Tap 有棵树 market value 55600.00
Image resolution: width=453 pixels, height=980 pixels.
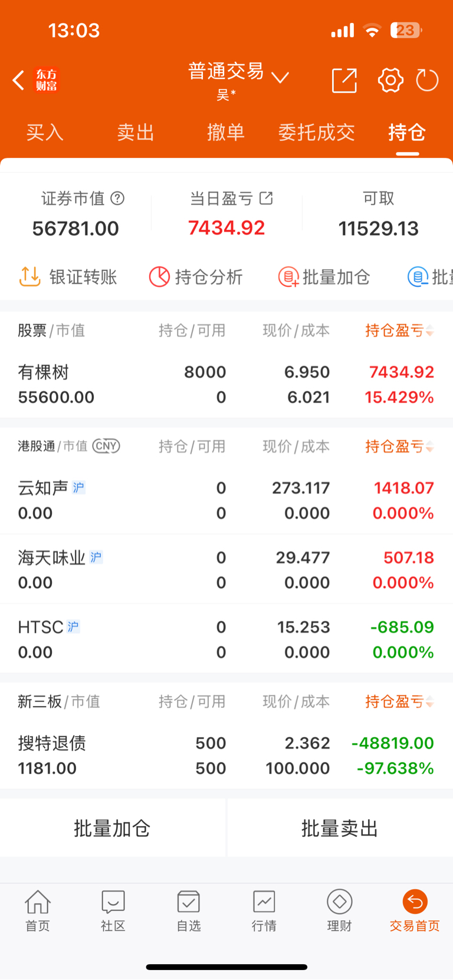point(56,397)
